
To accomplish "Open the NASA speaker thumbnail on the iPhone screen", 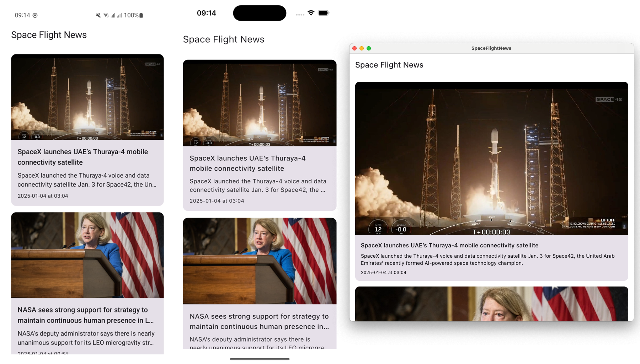I will pyautogui.click(x=260, y=261).
